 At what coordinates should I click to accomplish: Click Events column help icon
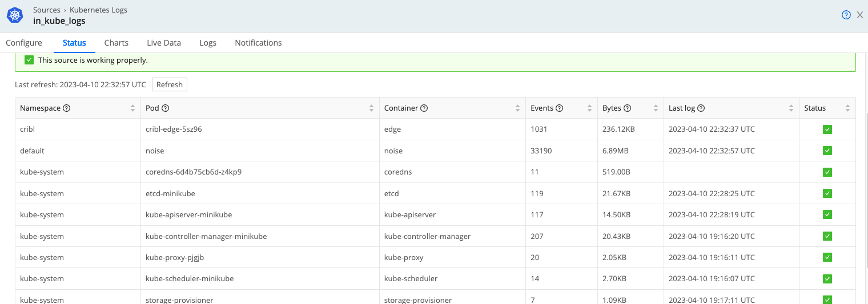click(x=560, y=108)
